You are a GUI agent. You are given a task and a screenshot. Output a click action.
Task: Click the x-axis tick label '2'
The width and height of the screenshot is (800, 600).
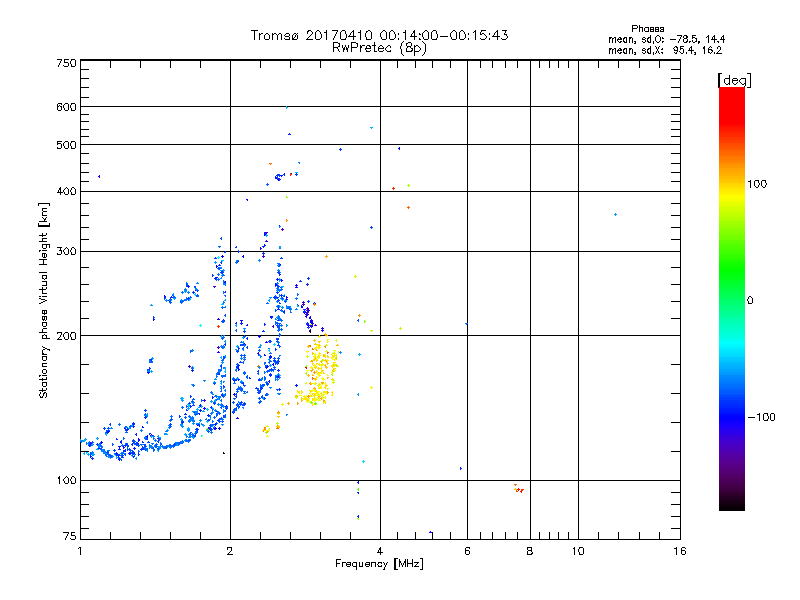coord(230,551)
